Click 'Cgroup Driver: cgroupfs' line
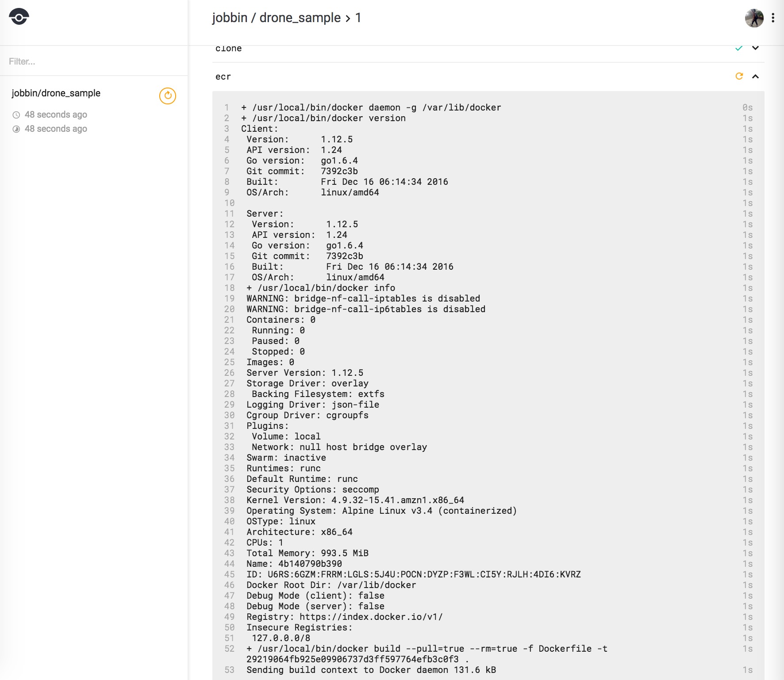Screen dimensions: 784x680 pyautogui.click(x=307, y=415)
